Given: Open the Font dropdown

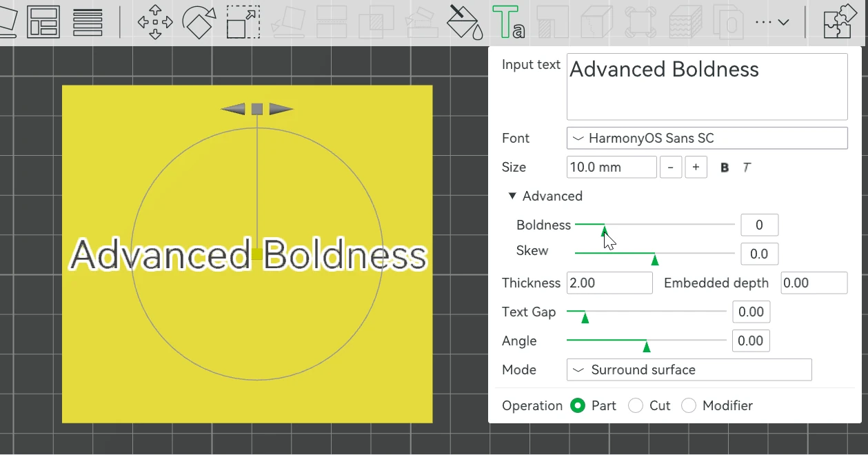Looking at the screenshot, I should click(707, 138).
